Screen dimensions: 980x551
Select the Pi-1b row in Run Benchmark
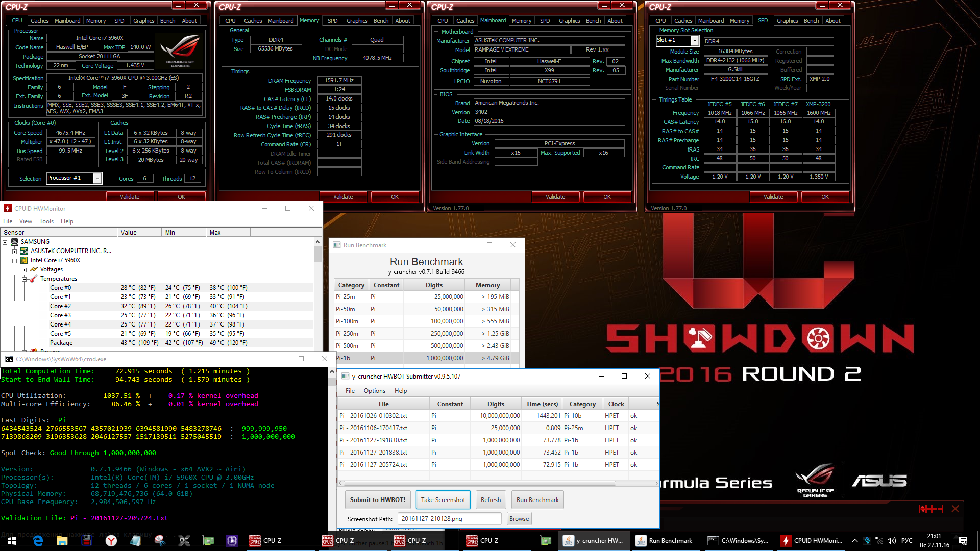(x=427, y=358)
